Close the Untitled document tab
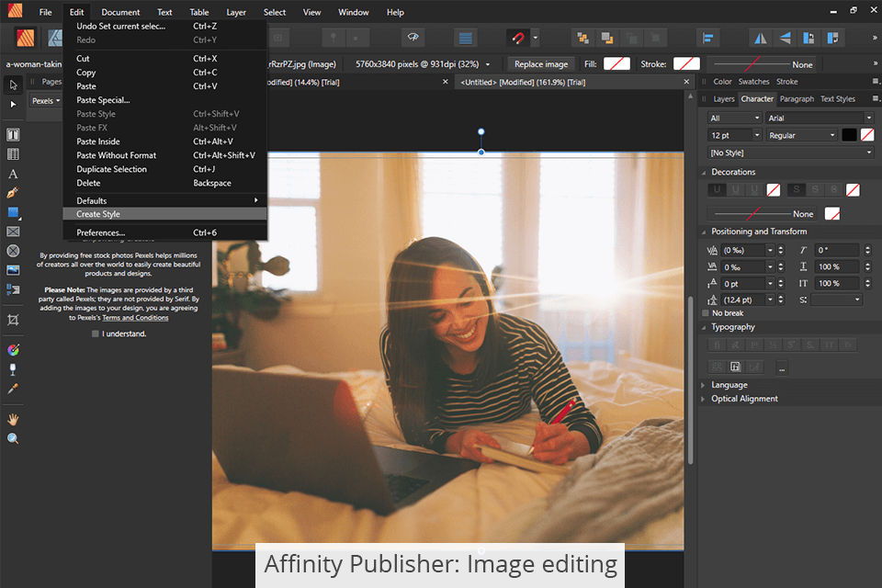The width and height of the screenshot is (882, 588). [686, 82]
